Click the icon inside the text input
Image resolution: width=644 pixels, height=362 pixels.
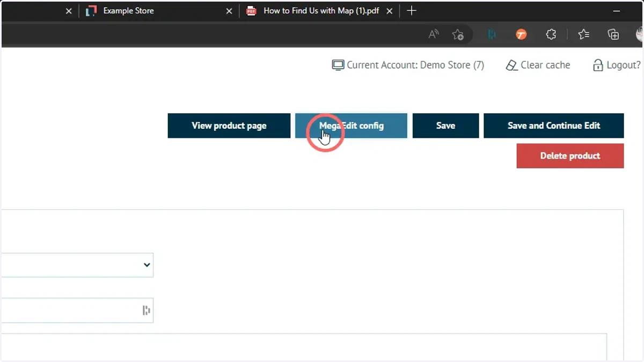[146, 311]
